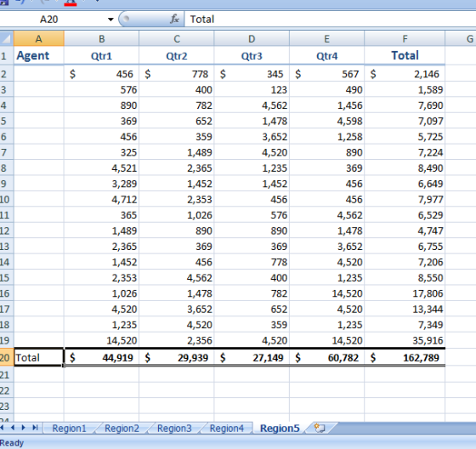
Task: Switch to the Region3 sheet tab
Action: click(x=174, y=429)
